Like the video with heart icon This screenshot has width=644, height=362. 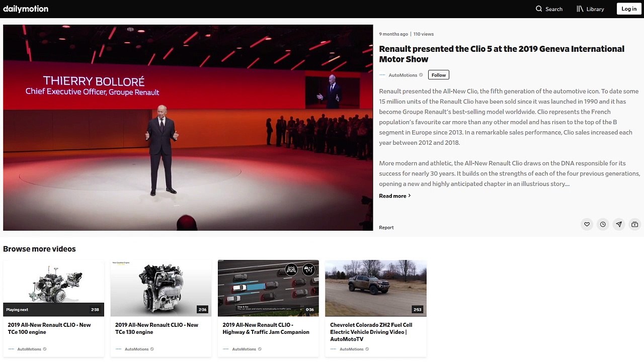pos(587,224)
